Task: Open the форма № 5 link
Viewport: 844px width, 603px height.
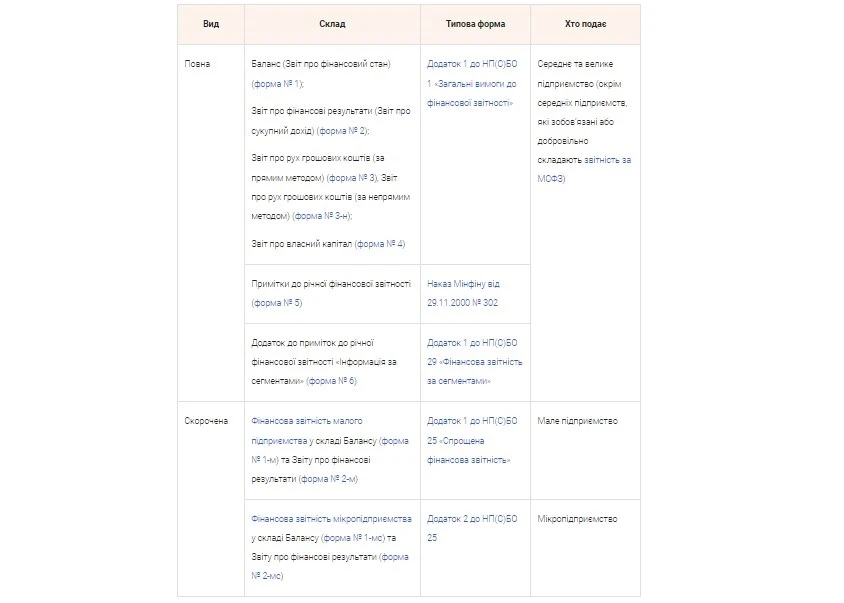Action: tap(277, 302)
